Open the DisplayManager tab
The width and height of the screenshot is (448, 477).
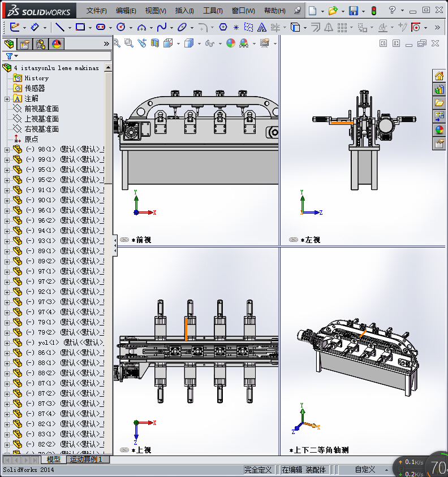point(57,44)
